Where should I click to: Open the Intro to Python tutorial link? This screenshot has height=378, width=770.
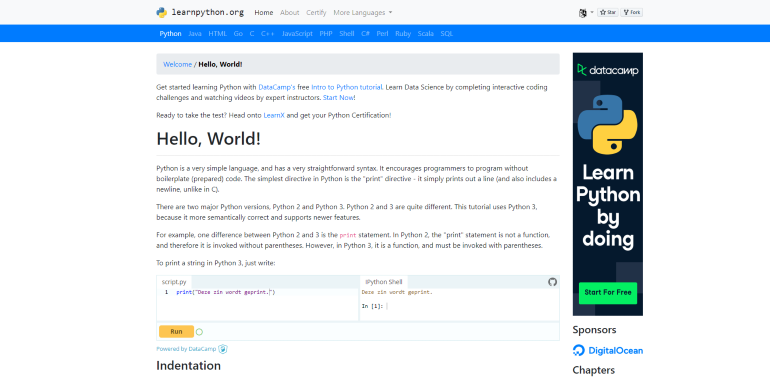347,87
